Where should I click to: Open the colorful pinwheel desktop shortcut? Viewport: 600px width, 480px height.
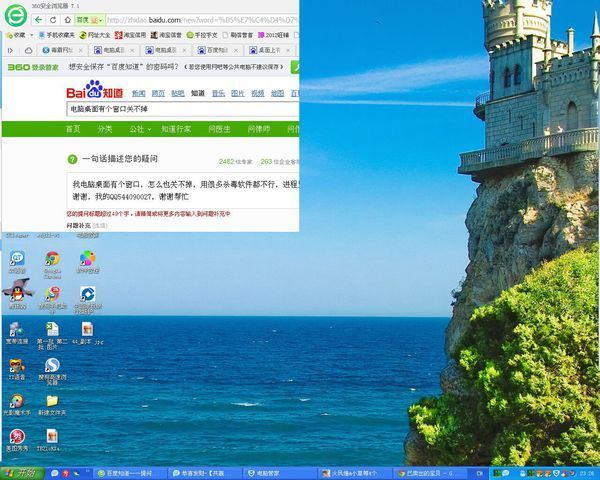[88, 262]
